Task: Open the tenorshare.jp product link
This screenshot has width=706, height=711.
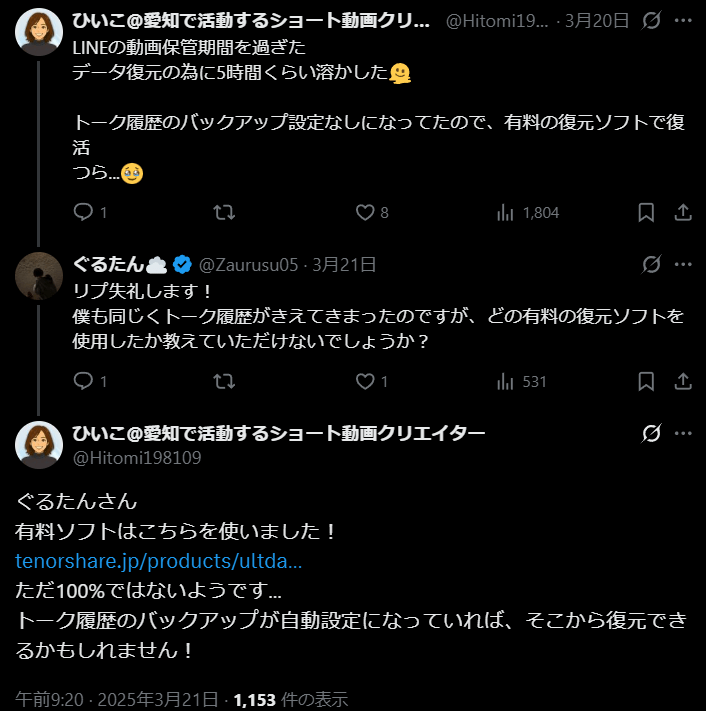Action: (x=159, y=560)
